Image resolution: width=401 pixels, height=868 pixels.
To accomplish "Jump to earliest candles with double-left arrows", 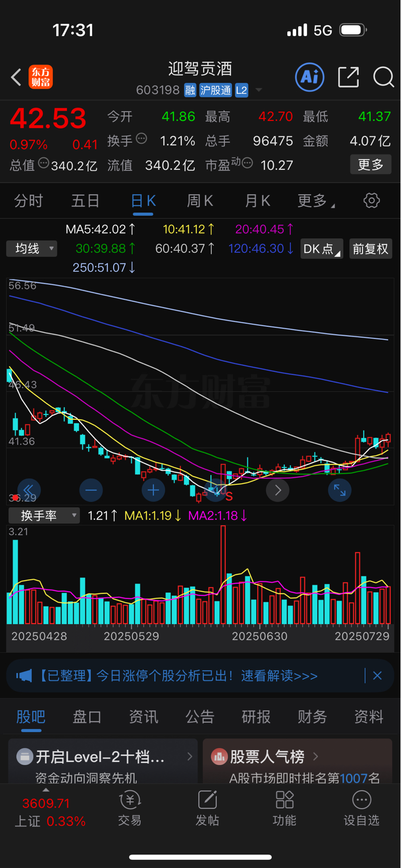I will pos(29,490).
